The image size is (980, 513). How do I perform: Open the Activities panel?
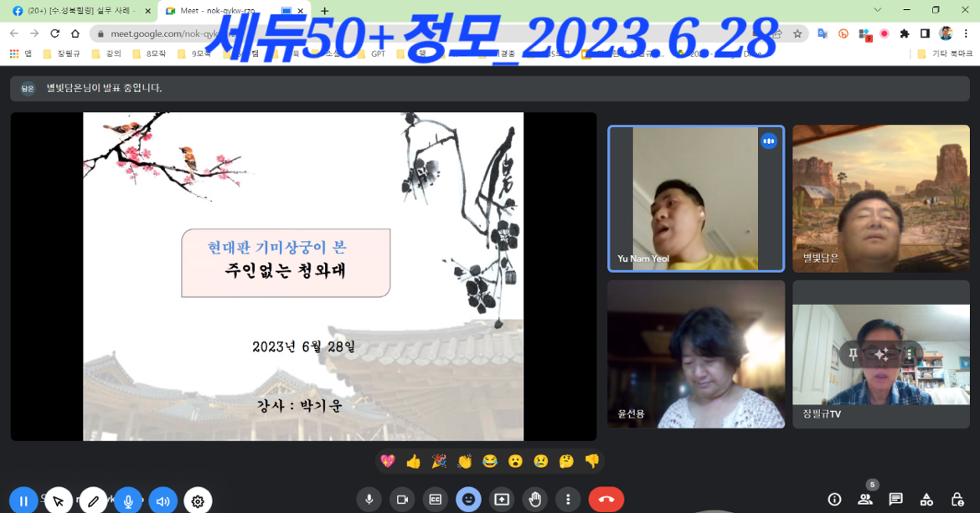click(x=926, y=499)
